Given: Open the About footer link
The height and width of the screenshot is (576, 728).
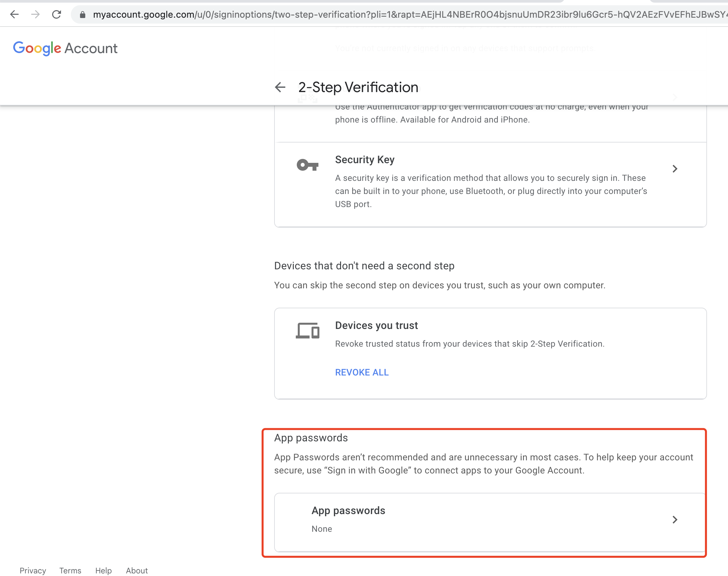Looking at the screenshot, I should (x=137, y=570).
